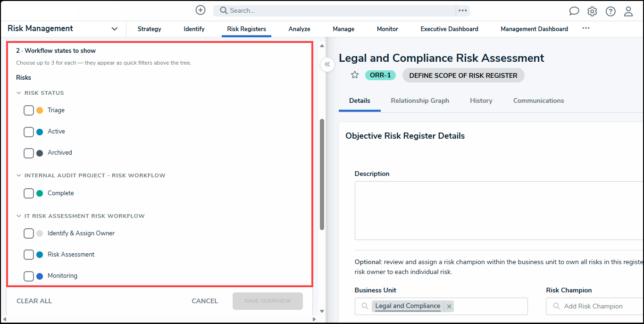Click the Legal and Compliance link
644x324 pixels.
(x=408, y=306)
